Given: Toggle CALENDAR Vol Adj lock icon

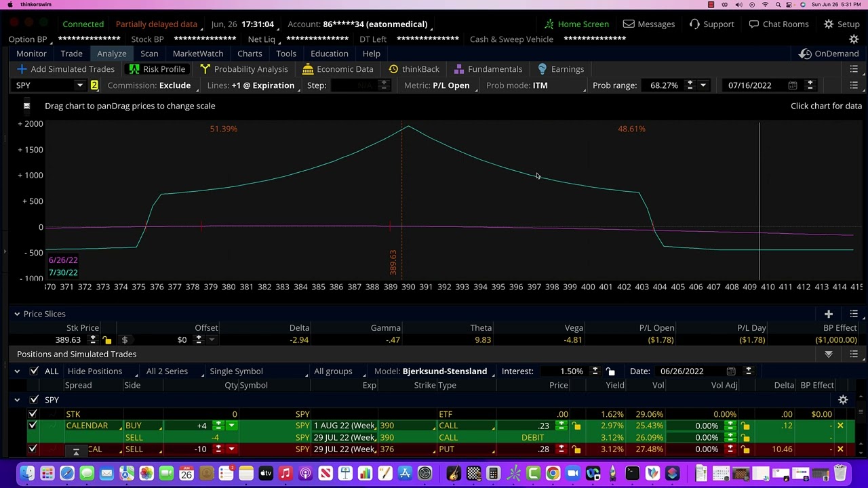Looking at the screenshot, I should click(x=745, y=426).
